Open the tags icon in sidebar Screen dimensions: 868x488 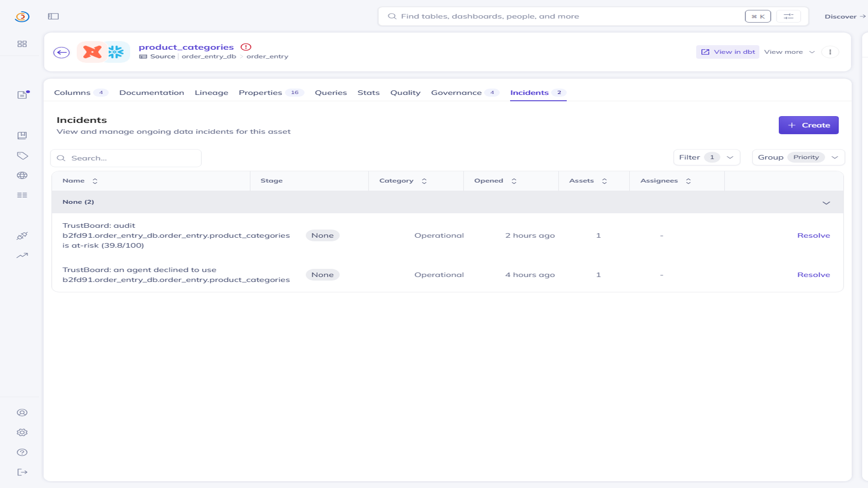[x=22, y=155]
